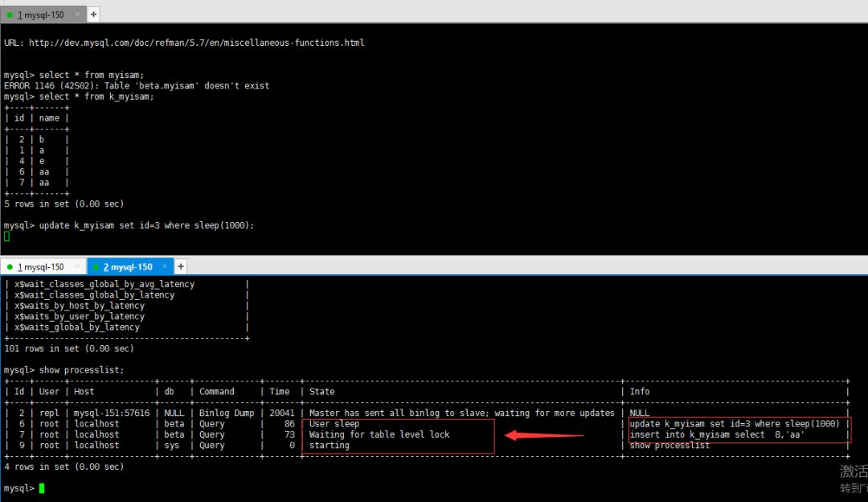The image size is (868, 502).
Task: Click '4 rows in set (0.00 sec)' text
Action: pyautogui.click(x=63, y=467)
